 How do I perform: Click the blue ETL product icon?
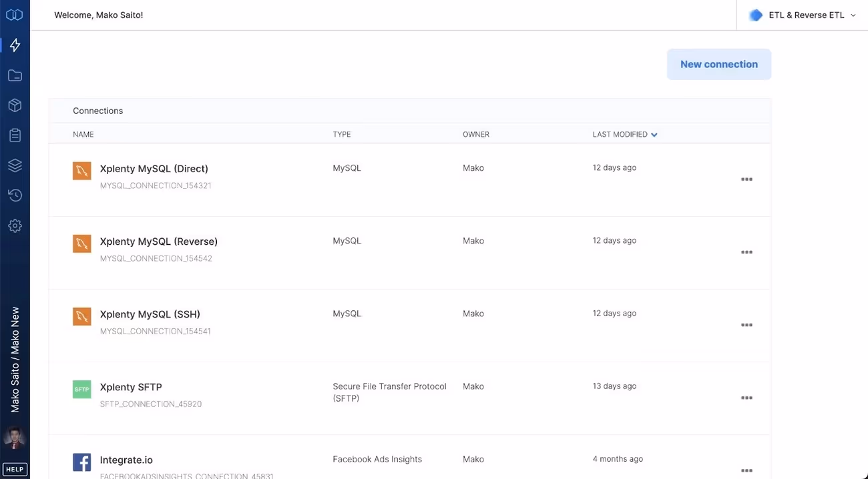(x=756, y=15)
